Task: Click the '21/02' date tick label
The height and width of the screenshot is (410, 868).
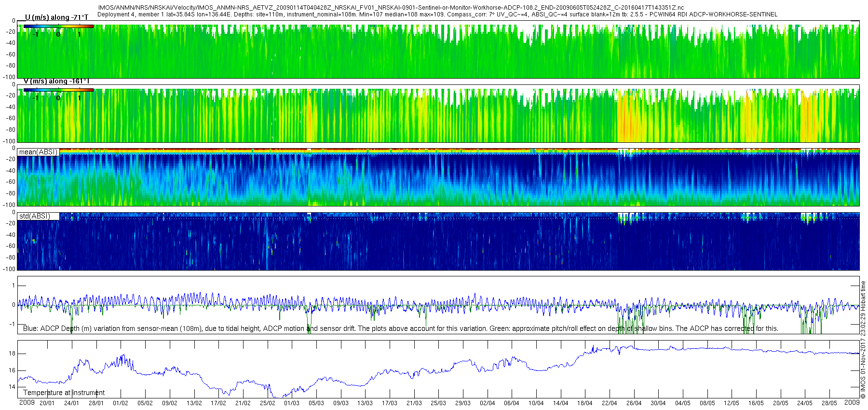Action: click(x=243, y=403)
